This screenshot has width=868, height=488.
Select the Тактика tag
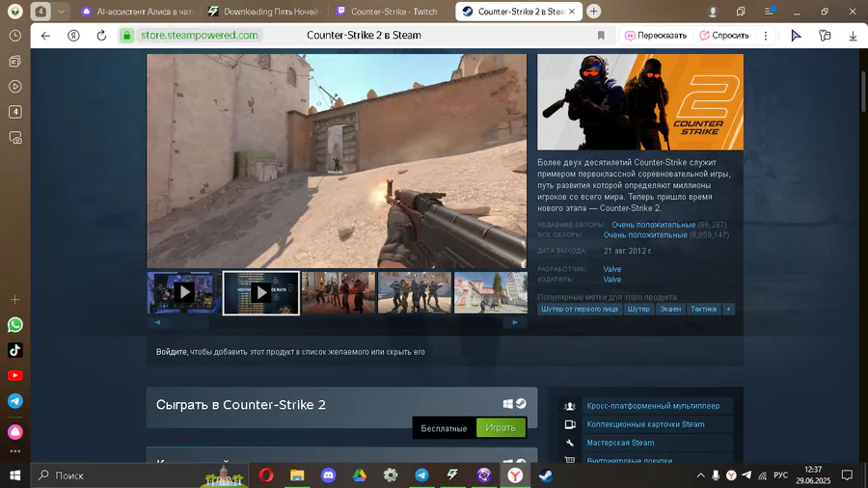click(704, 310)
